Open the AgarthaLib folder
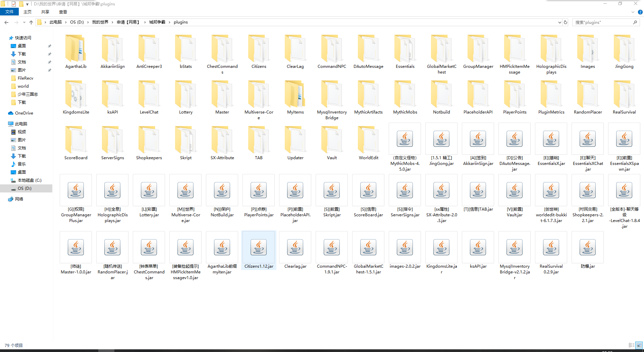Viewport: 644px width, 352px height. (x=76, y=49)
